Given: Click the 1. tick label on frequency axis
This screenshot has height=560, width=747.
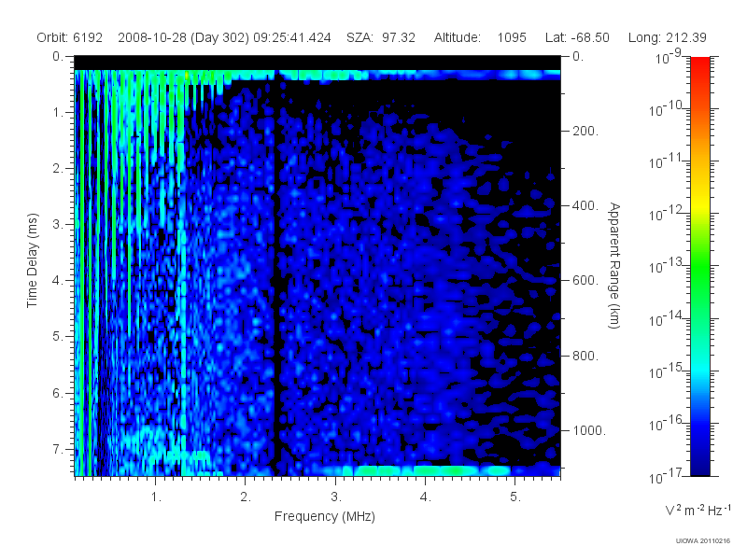Looking at the screenshot, I should [x=156, y=497].
